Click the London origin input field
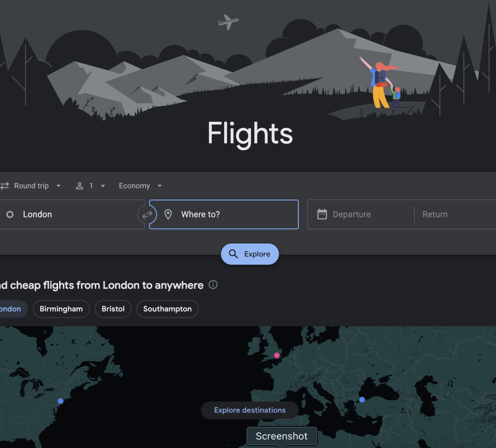Image resolution: width=496 pixels, height=448 pixels. coord(72,215)
